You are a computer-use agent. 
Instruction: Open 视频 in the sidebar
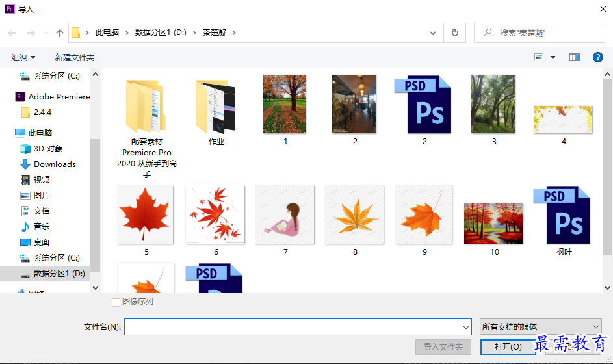point(35,180)
